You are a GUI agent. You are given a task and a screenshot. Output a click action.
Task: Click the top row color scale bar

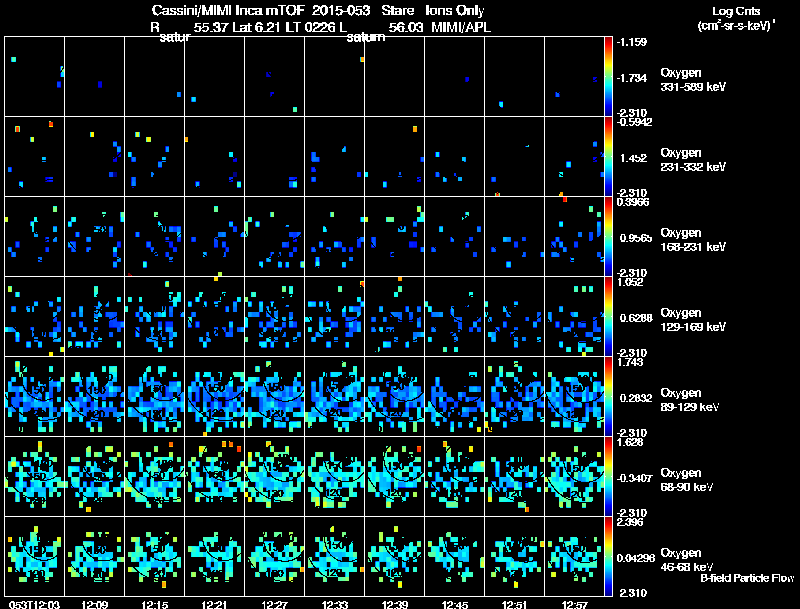pos(608,77)
